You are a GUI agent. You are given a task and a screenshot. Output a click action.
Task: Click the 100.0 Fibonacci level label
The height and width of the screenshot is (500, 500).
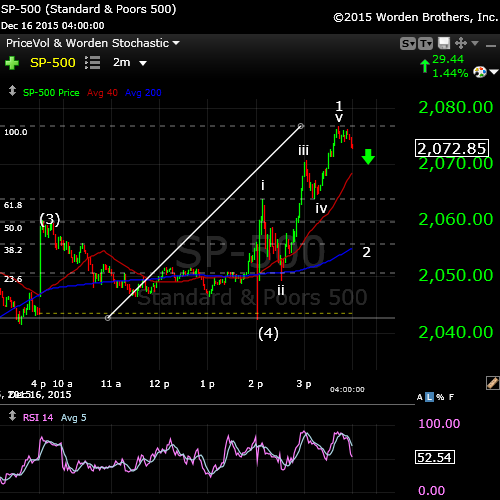click(x=16, y=132)
